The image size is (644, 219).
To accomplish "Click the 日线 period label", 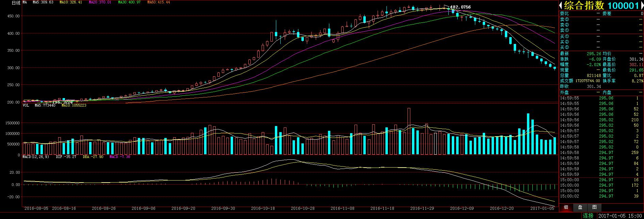I will click(x=16, y=2).
